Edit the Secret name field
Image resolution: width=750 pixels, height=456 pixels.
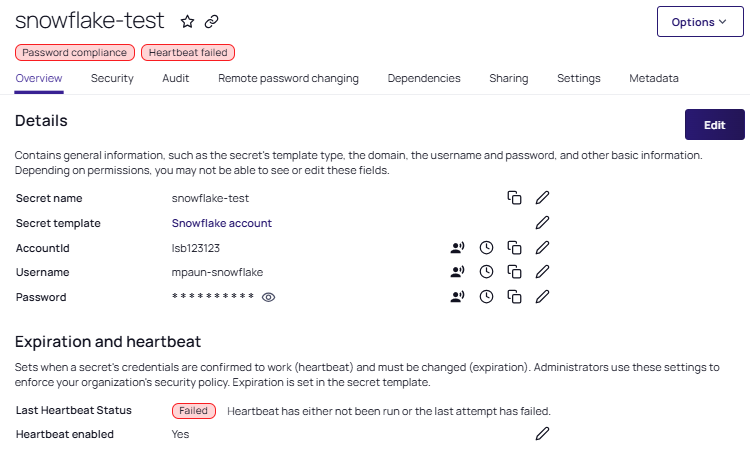[543, 198]
